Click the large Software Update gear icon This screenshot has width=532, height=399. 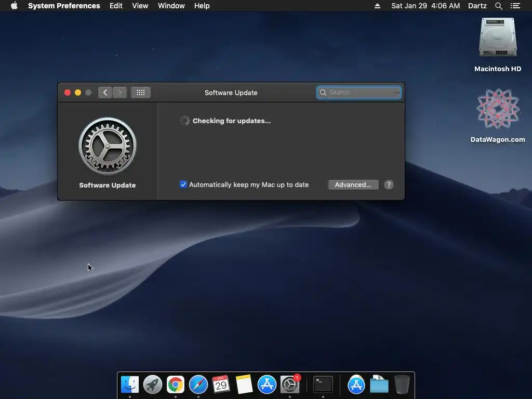pyautogui.click(x=108, y=146)
